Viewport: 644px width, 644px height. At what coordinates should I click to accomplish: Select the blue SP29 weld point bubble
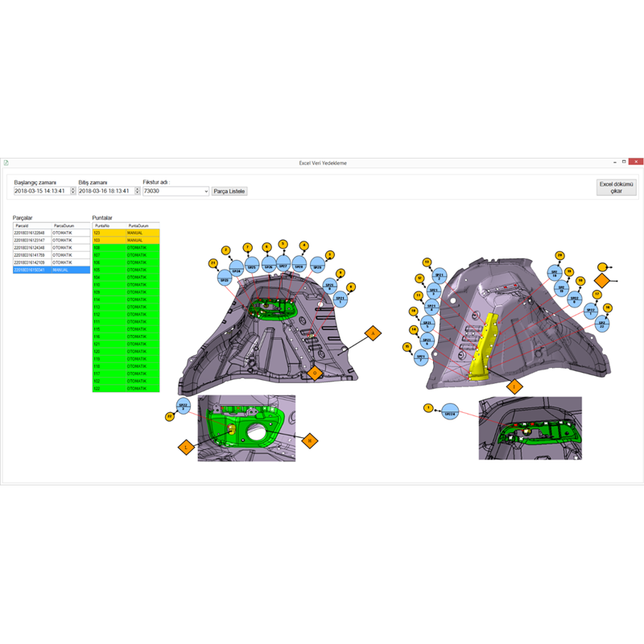click(x=317, y=265)
